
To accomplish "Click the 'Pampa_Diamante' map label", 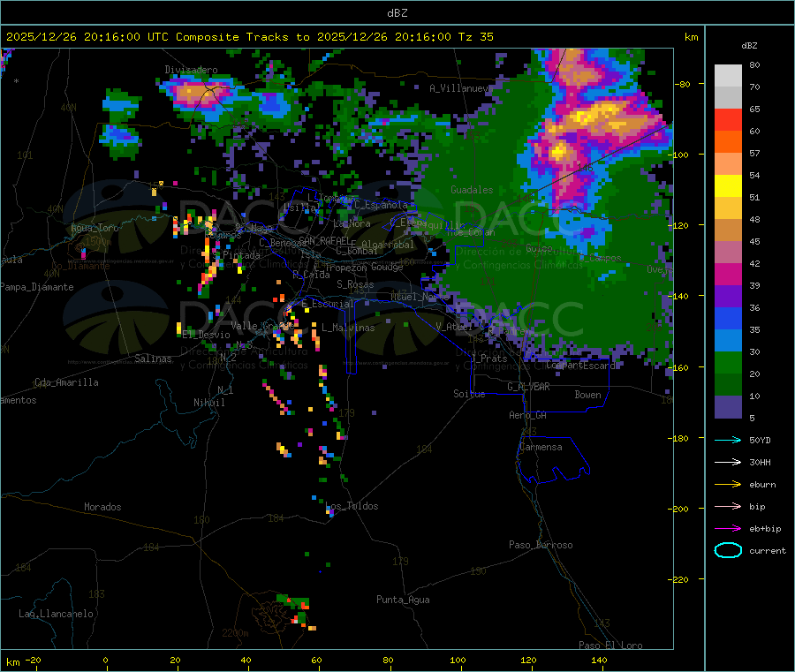I will (x=37, y=287).
